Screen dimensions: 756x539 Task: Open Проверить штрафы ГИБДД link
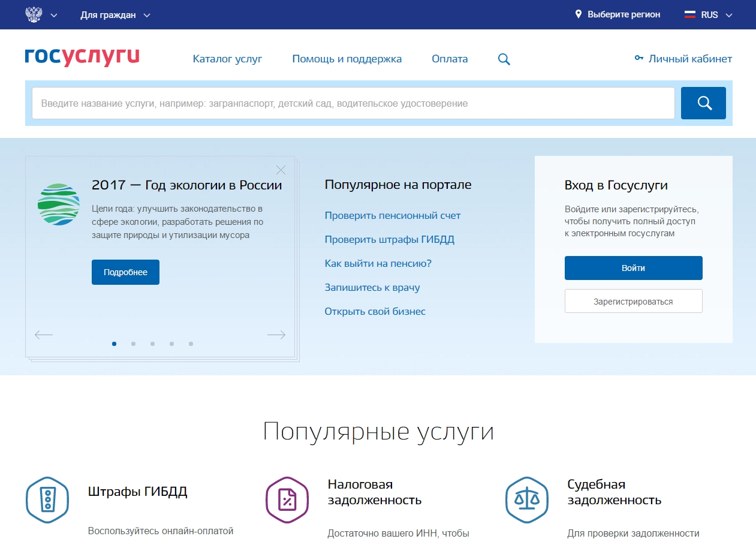(x=390, y=239)
